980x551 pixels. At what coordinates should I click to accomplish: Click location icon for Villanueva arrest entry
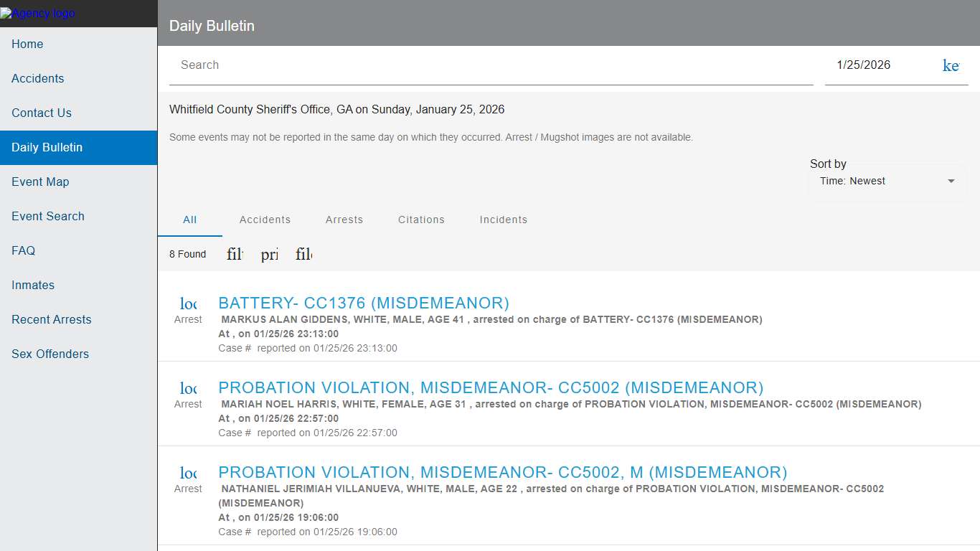pos(187,473)
